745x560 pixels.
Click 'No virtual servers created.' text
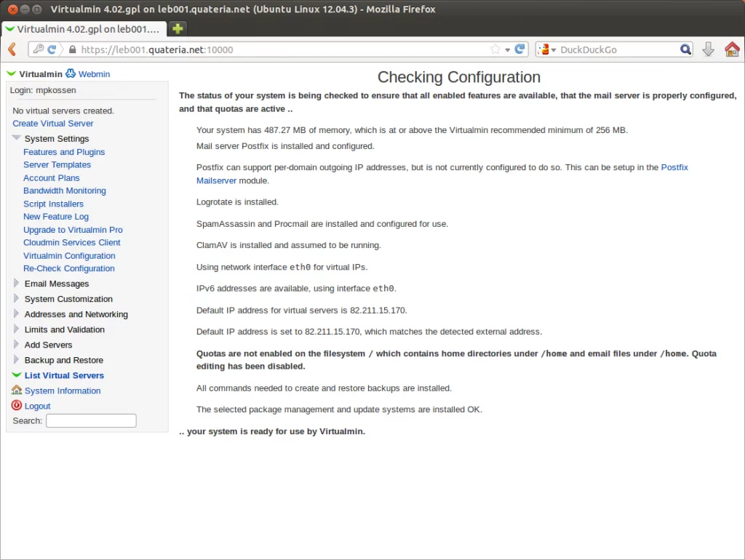[x=63, y=111]
